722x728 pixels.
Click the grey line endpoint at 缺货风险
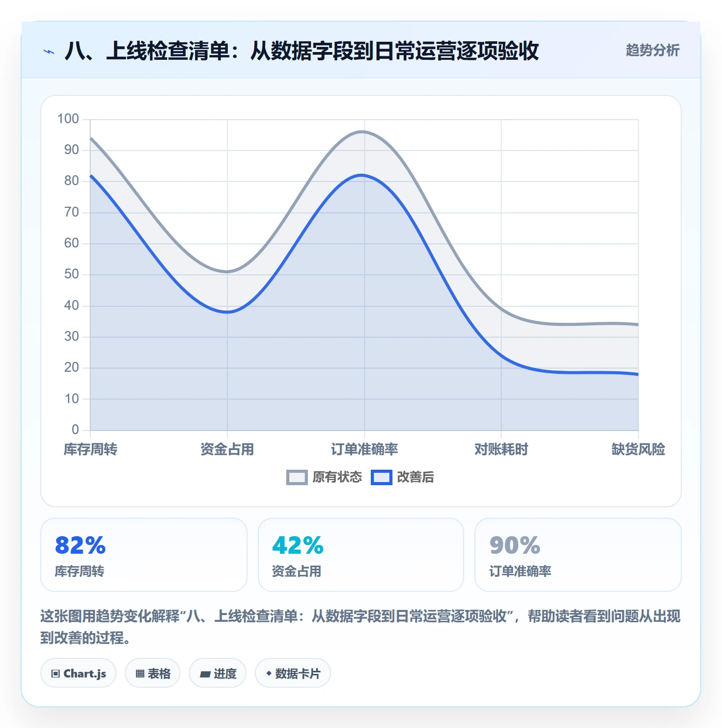pos(638,325)
